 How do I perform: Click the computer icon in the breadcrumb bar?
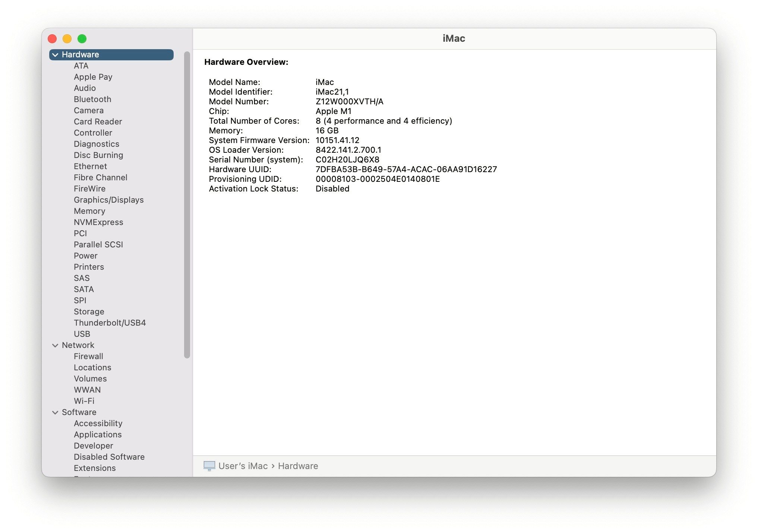click(x=210, y=466)
